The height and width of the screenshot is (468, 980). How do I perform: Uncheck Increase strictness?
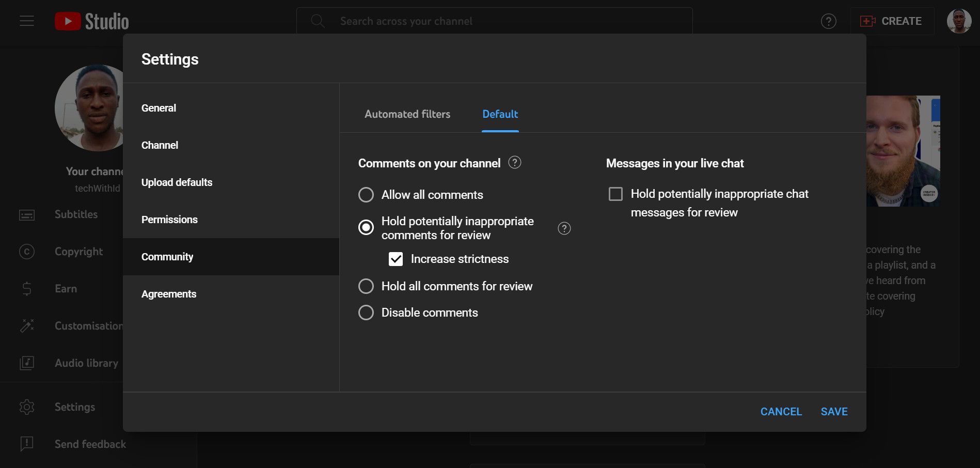pyautogui.click(x=396, y=259)
